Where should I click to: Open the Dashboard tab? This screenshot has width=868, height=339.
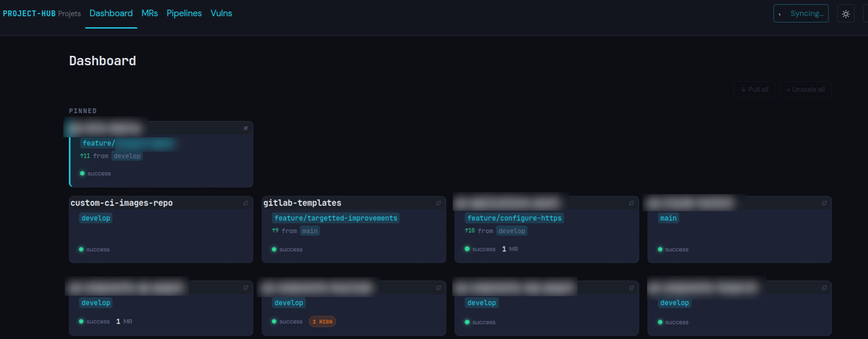click(x=111, y=14)
